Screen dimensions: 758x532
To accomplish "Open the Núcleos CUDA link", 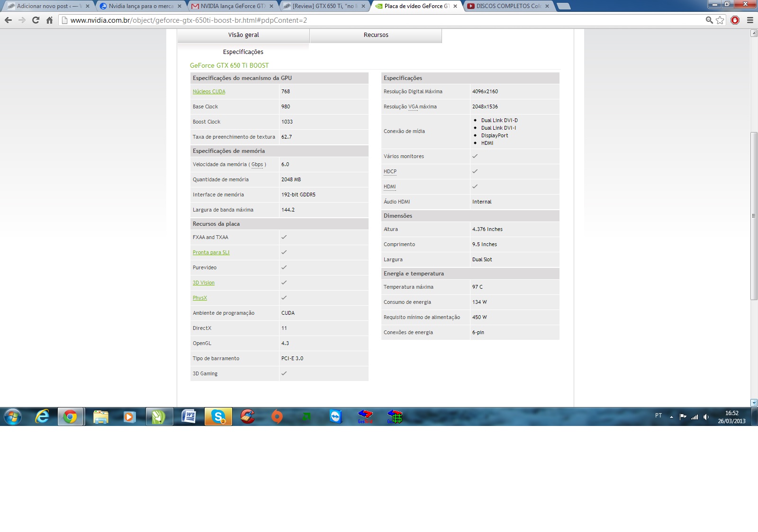I will tap(209, 92).
